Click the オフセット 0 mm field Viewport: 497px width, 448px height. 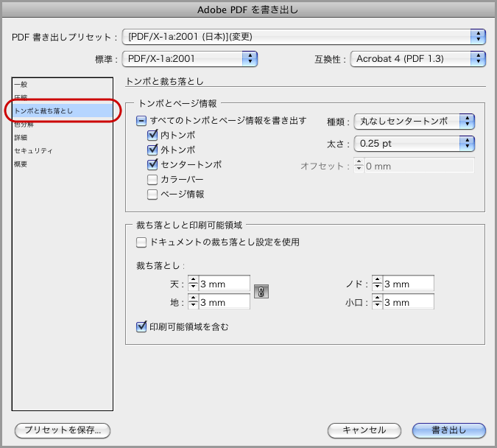click(x=419, y=166)
